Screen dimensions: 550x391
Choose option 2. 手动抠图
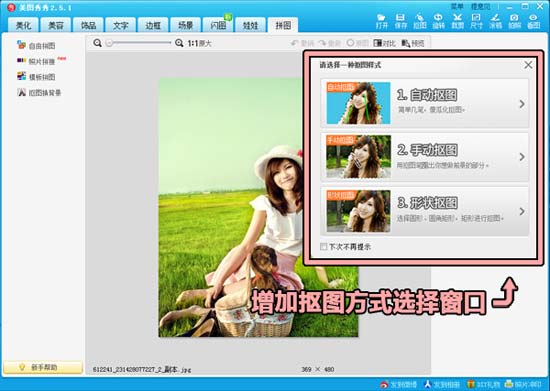tap(424, 157)
